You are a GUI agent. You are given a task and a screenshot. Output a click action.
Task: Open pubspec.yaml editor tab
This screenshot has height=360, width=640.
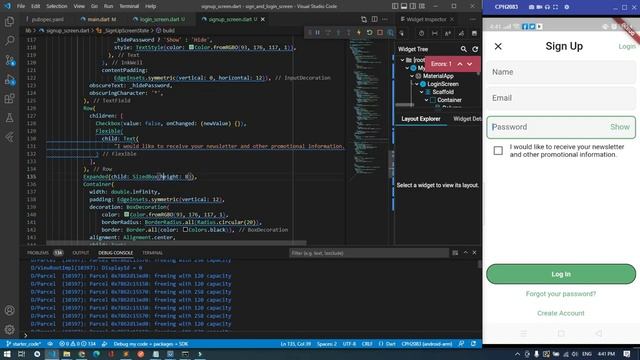pos(48,19)
